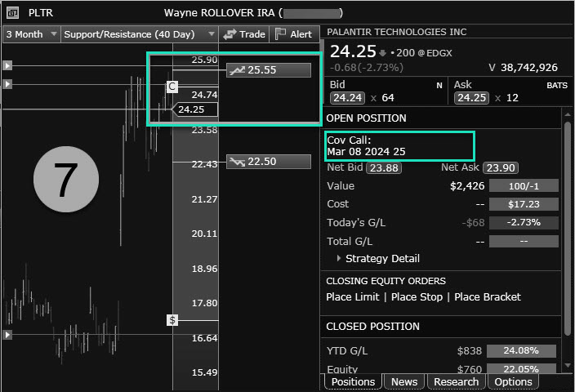This screenshot has width=575, height=392.
Task: Click the $ cost basis marker
Action: coord(172,319)
